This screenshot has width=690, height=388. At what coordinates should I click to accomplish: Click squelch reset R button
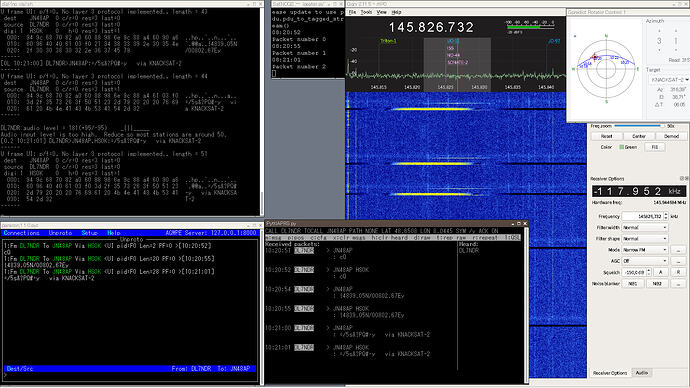tap(678, 272)
